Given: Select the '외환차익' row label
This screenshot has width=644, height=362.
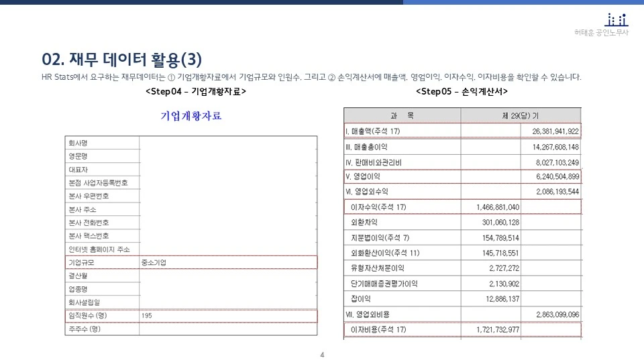Looking at the screenshot, I should pyautogui.click(x=364, y=223).
